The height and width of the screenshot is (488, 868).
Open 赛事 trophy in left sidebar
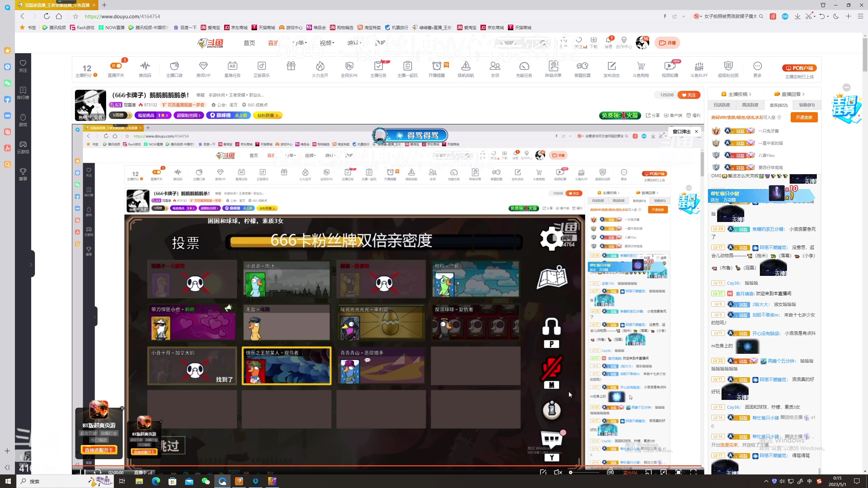pos(23,174)
